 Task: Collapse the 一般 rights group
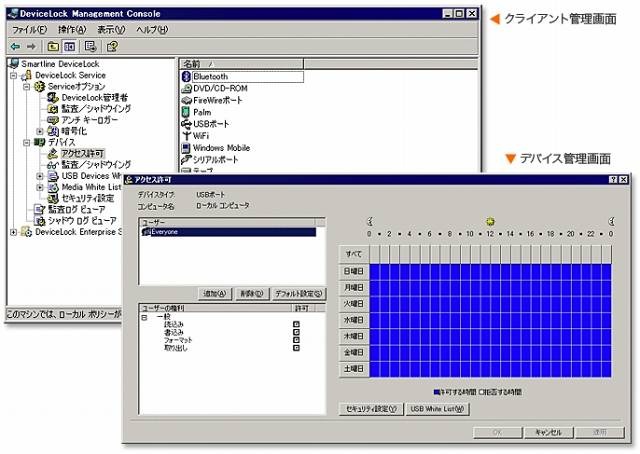(144, 317)
